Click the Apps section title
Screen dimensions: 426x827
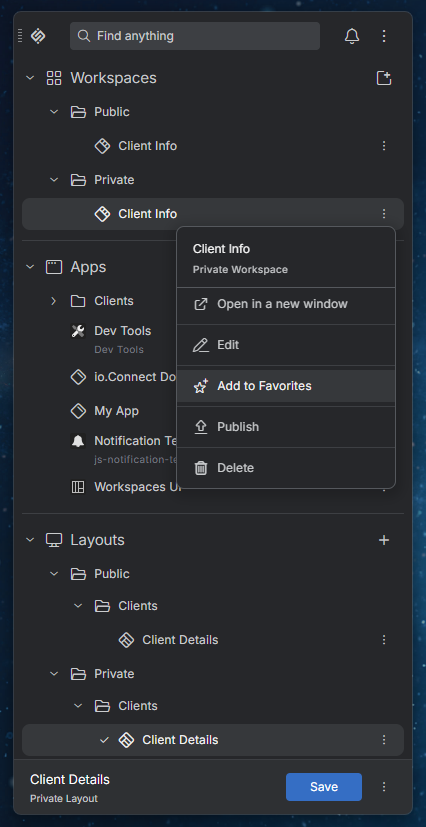click(x=88, y=267)
